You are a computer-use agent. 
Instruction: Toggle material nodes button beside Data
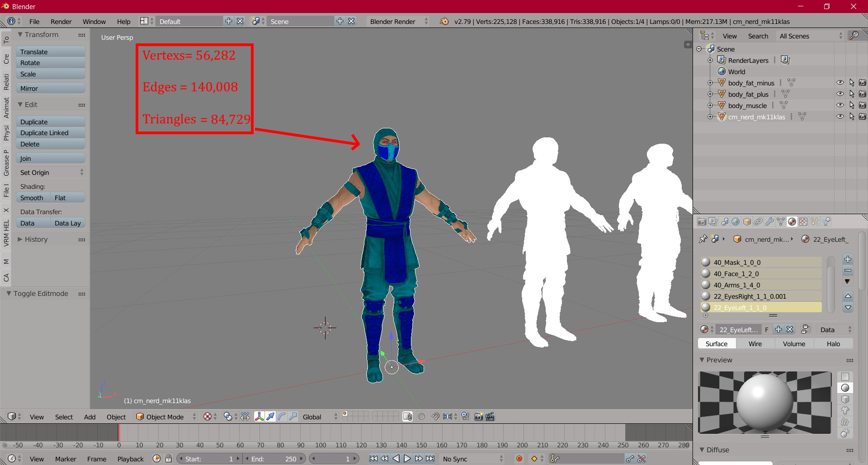(806, 329)
